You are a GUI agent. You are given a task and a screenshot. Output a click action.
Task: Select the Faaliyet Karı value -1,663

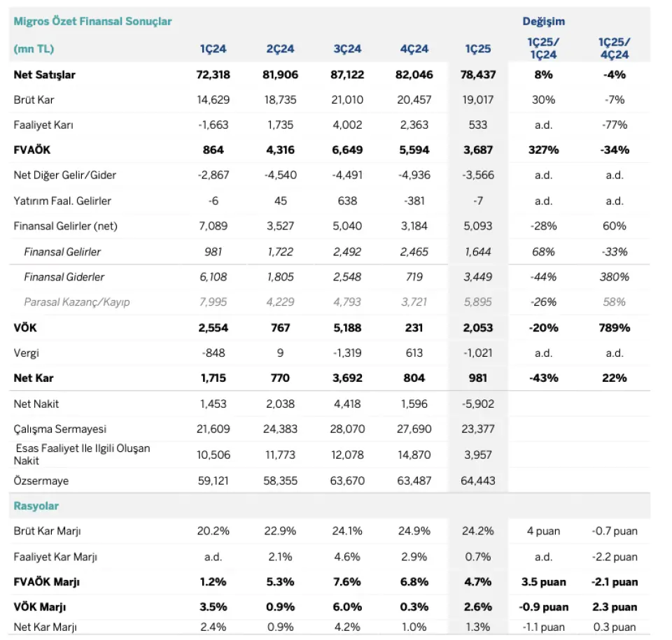[213, 125]
